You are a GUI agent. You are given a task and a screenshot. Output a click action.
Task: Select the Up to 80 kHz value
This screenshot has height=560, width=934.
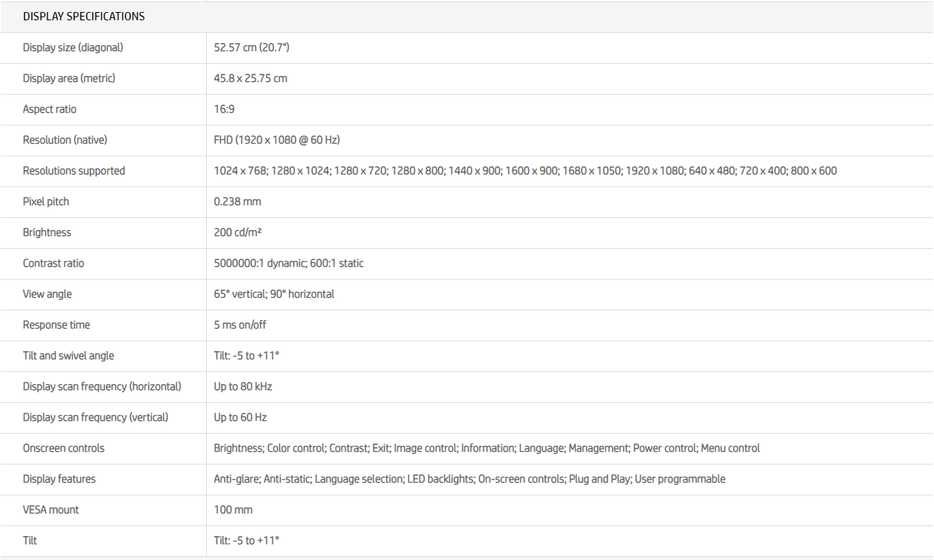point(243,386)
